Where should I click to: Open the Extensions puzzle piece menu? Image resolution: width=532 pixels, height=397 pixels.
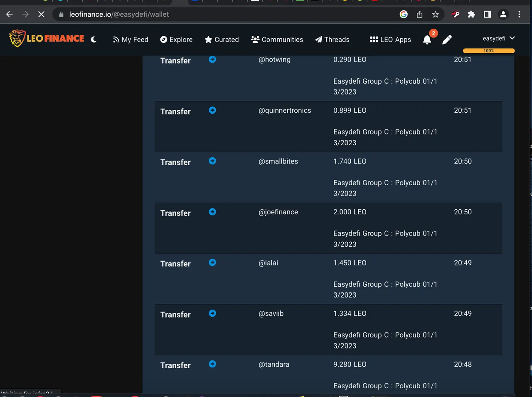click(x=471, y=15)
